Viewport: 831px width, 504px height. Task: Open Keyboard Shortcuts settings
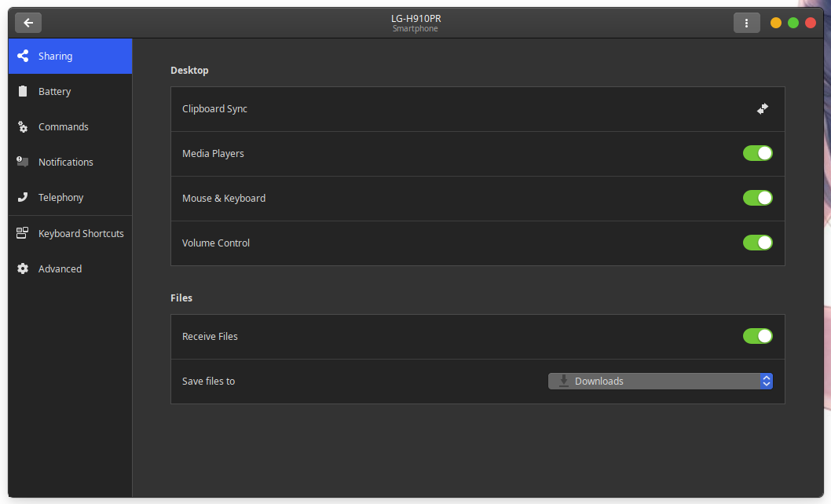(x=70, y=233)
